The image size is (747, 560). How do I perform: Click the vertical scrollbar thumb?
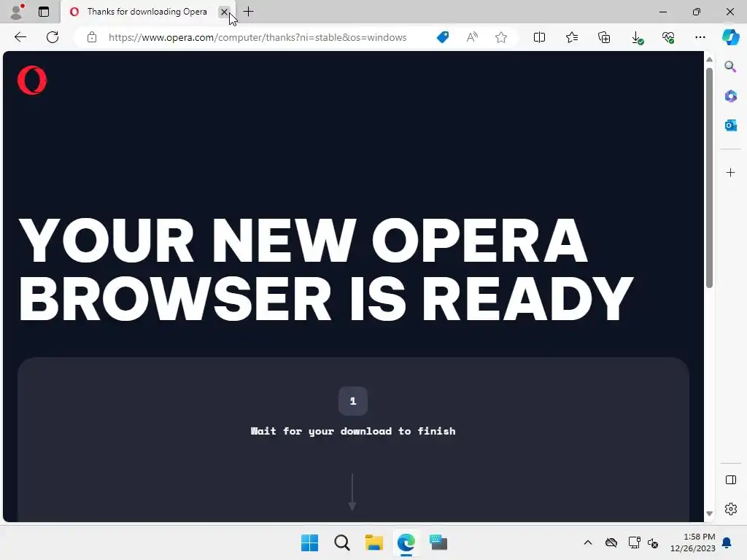(x=709, y=178)
